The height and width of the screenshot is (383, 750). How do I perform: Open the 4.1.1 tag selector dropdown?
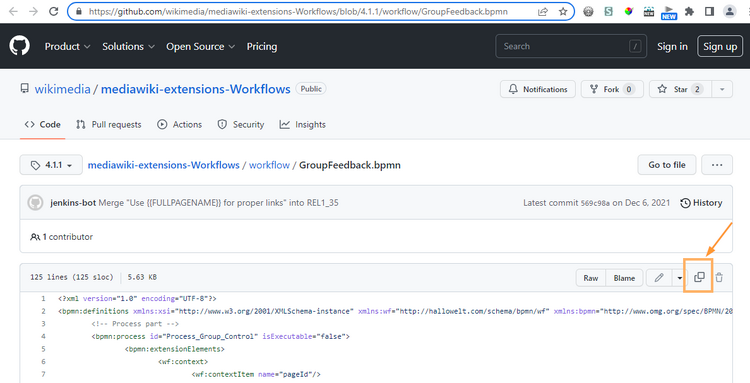click(x=51, y=165)
